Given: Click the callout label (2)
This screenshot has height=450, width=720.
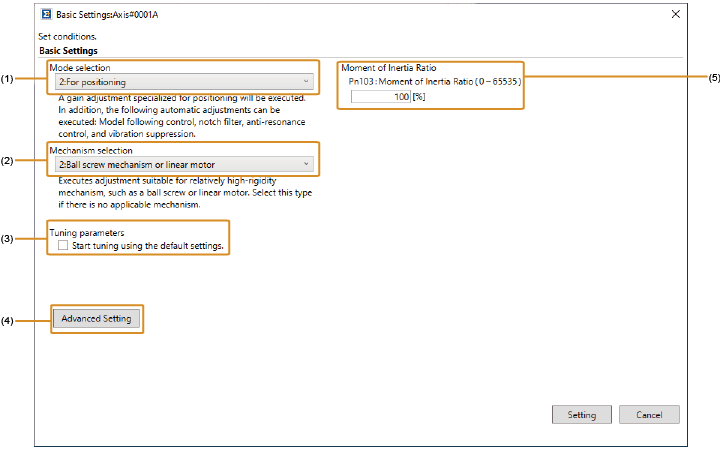Looking at the screenshot, I should tap(8, 160).
